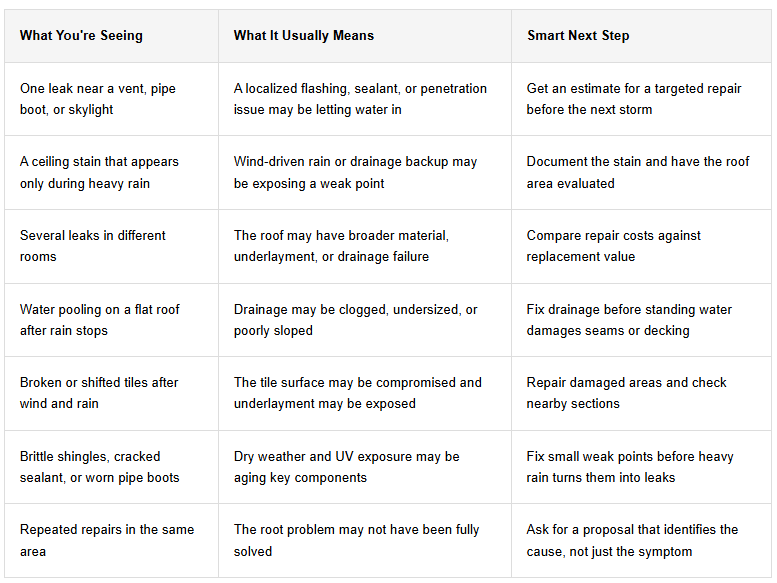
Task: Select 'Dry weather and UV exposure' cell
Action: [x=365, y=467]
